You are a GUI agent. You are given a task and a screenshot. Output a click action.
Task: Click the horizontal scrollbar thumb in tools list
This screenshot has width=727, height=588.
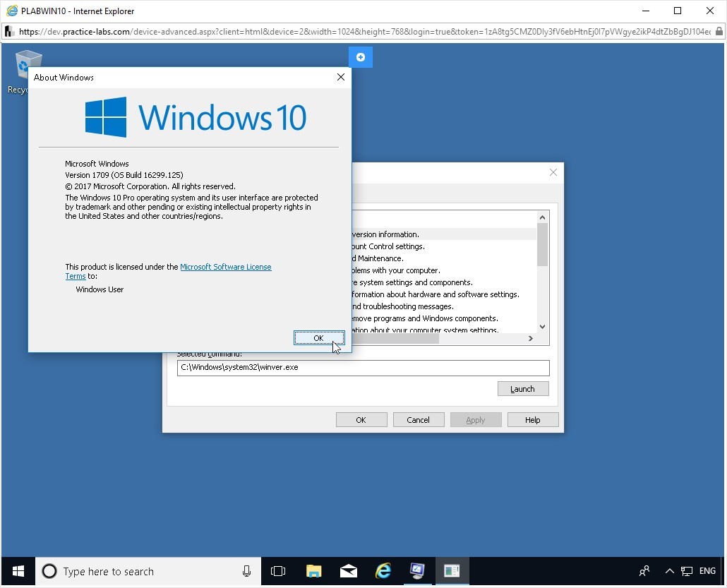click(x=395, y=339)
